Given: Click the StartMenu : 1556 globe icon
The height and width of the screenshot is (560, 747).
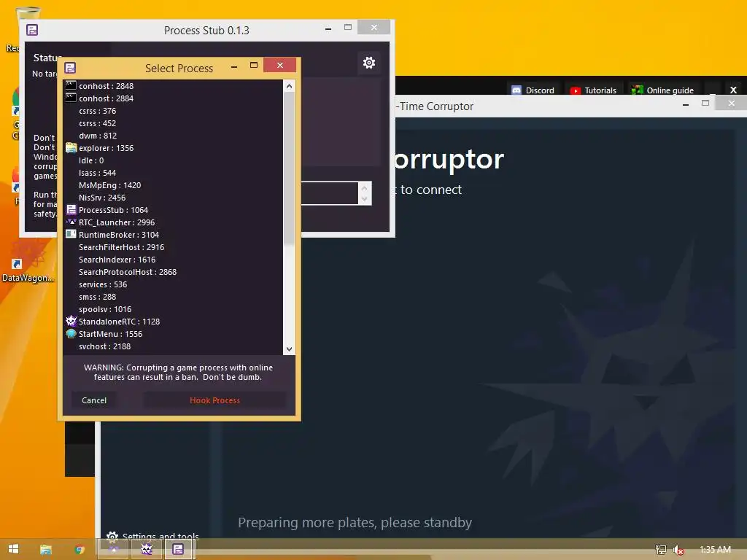Looking at the screenshot, I should (71, 333).
